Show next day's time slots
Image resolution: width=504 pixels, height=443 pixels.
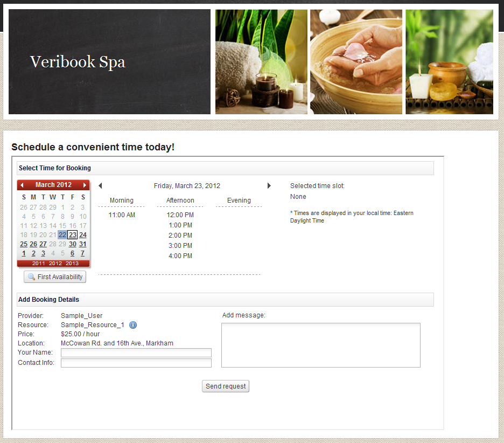269,185
